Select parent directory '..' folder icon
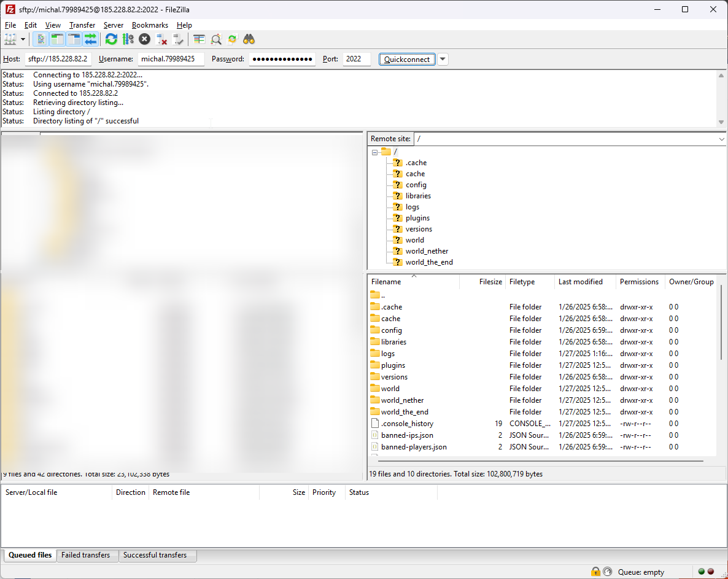The height and width of the screenshot is (579, 728). 375,295
